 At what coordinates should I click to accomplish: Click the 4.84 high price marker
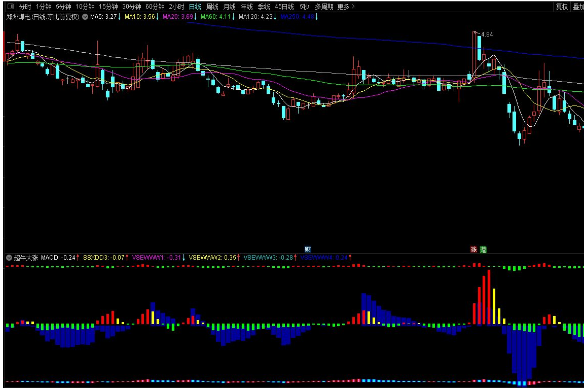pyautogui.click(x=487, y=34)
